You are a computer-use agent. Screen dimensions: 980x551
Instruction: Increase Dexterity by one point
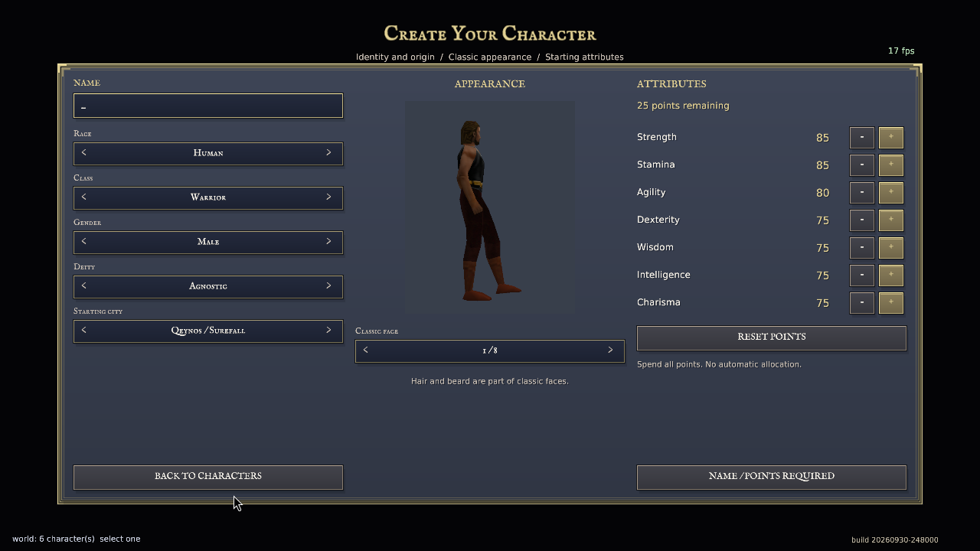[x=891, y=220]
